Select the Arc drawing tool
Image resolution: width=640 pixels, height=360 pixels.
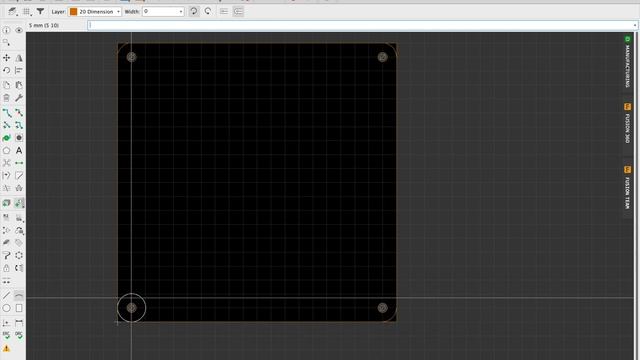[19, 295]
